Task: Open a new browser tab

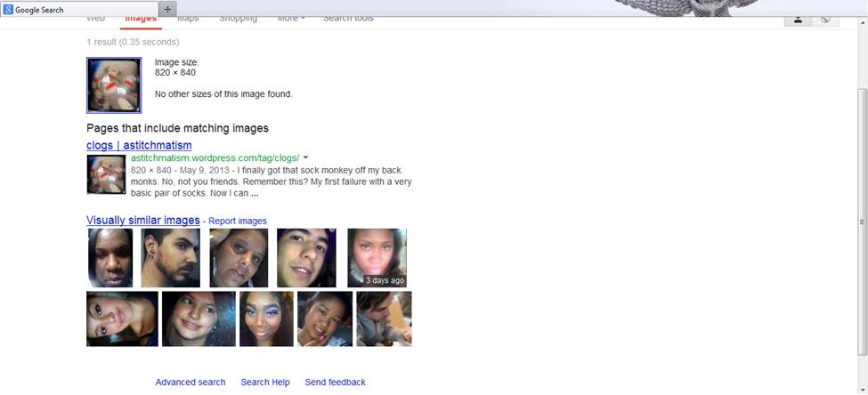Action: pyautogui.click(x=169, y=8)
